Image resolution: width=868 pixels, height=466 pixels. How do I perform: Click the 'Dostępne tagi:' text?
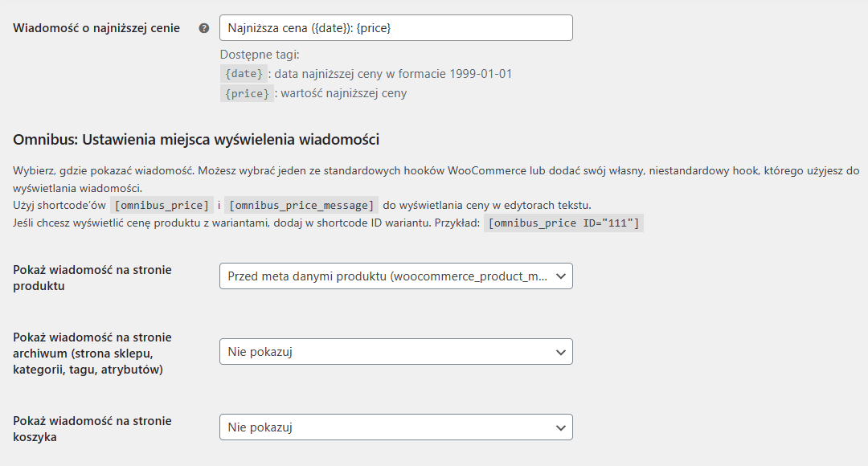click(260, 55)
